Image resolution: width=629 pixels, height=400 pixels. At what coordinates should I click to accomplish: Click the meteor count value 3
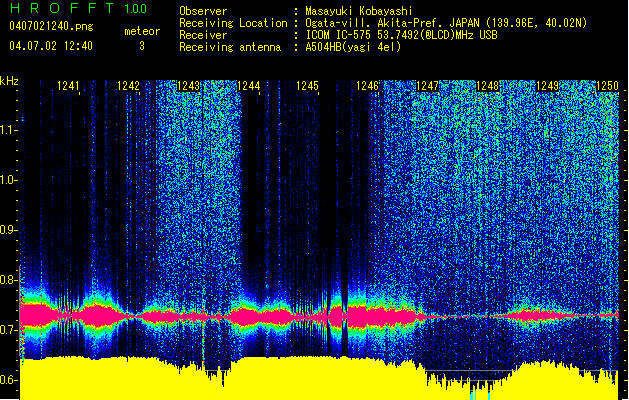[142, 46]
